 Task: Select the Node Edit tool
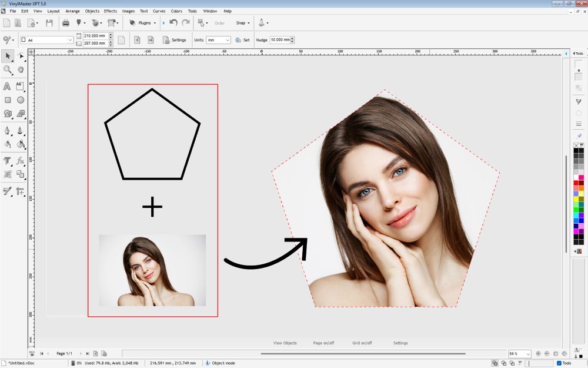coord(21,56)
